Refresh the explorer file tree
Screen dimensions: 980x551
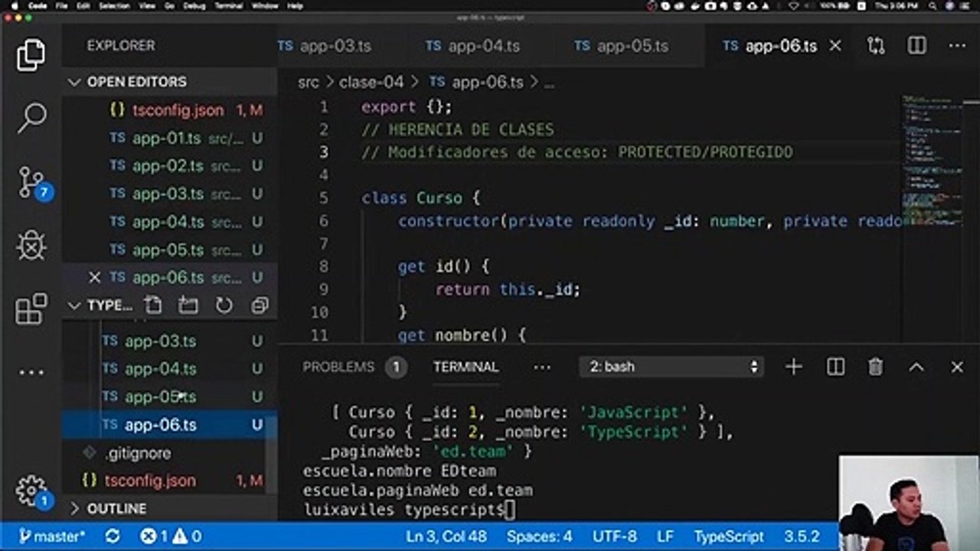[x=224, y=305]
